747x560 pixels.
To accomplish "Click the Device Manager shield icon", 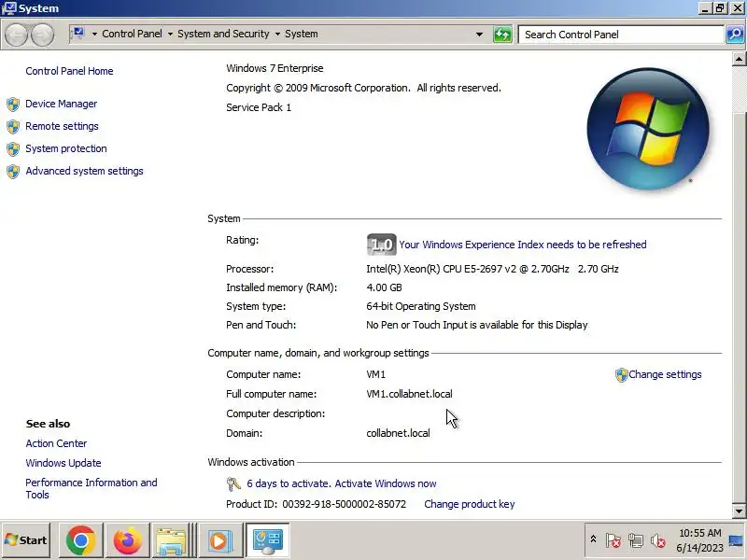I will pyautogui.click(x=13, y=105).
